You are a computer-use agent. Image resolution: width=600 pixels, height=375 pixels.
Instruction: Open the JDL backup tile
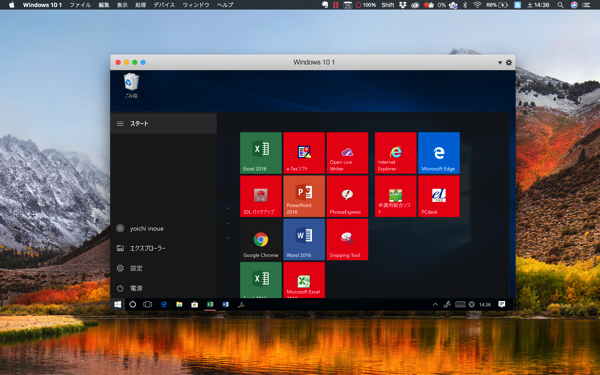coord(261,196)
